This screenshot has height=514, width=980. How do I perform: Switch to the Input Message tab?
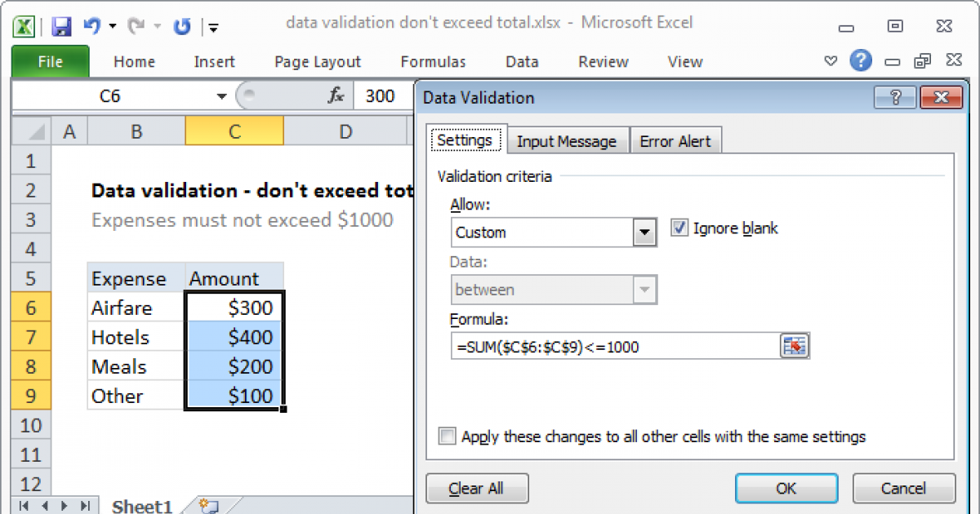[568, 140]
